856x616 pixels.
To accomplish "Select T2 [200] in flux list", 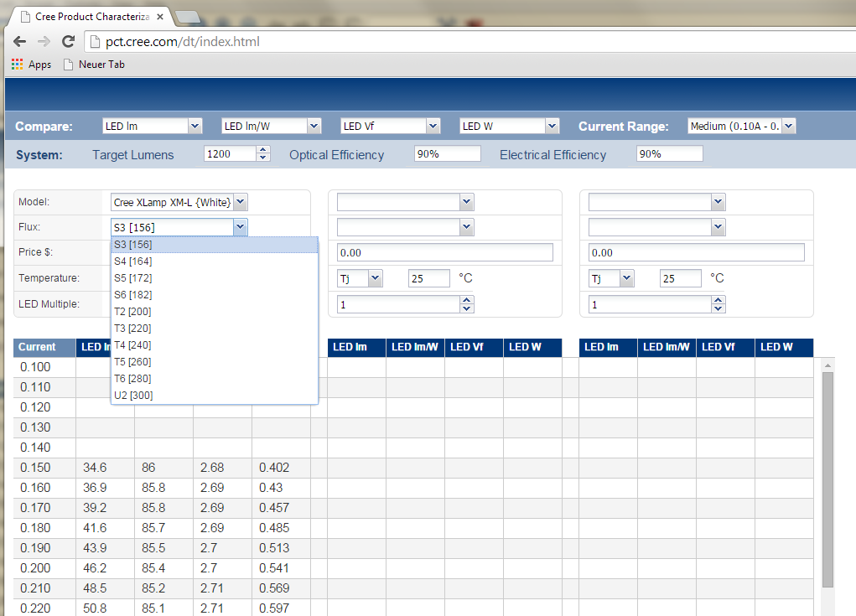I will pos(215,312).
